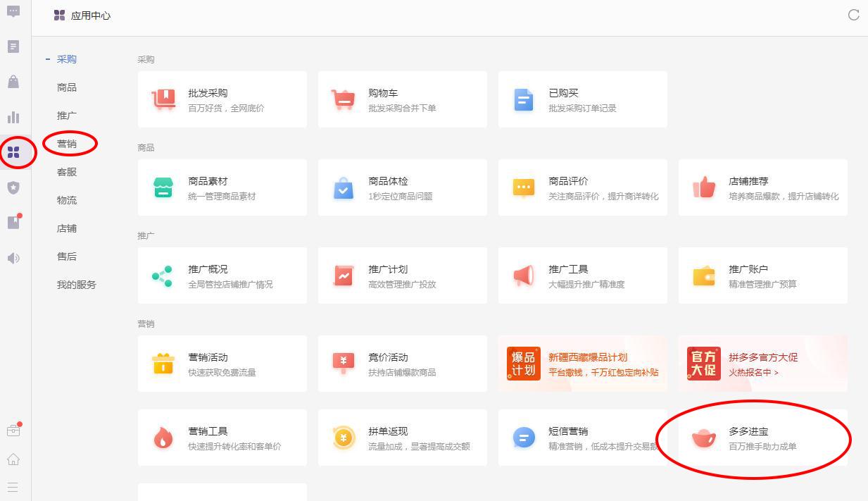868x501 pixels.
Task: Click the 已购买 document icon
Action: (524, 99)
